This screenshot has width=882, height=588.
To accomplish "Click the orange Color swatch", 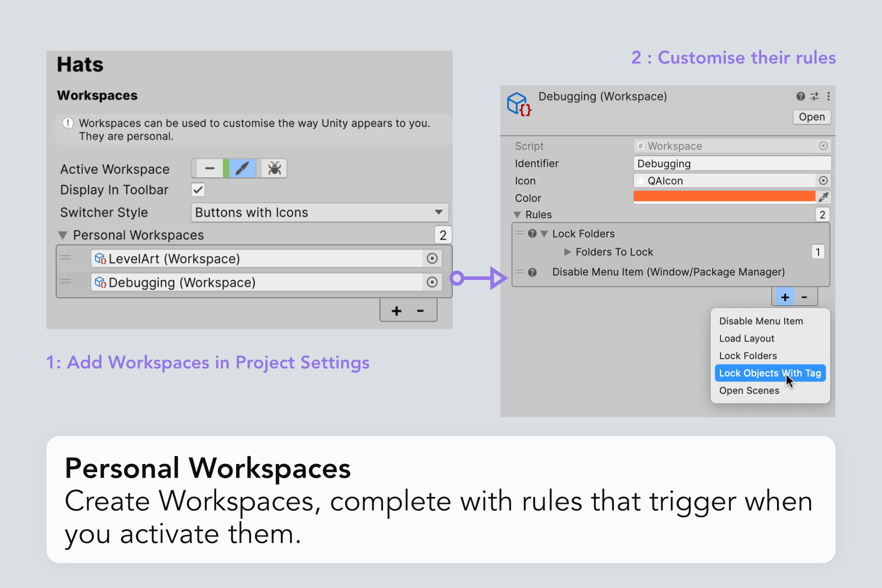I will (724, 196).
